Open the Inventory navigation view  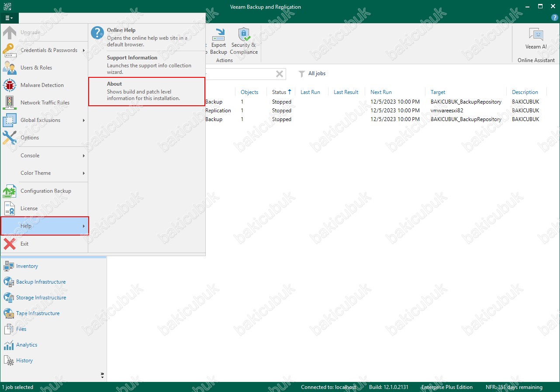click(53, 266)
